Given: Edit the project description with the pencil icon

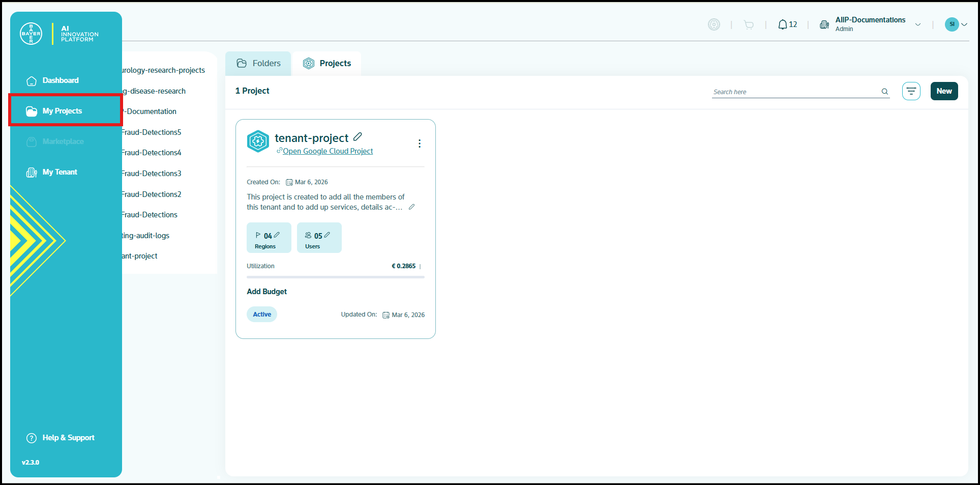Looking at the screenshot, I should (411, 207).
